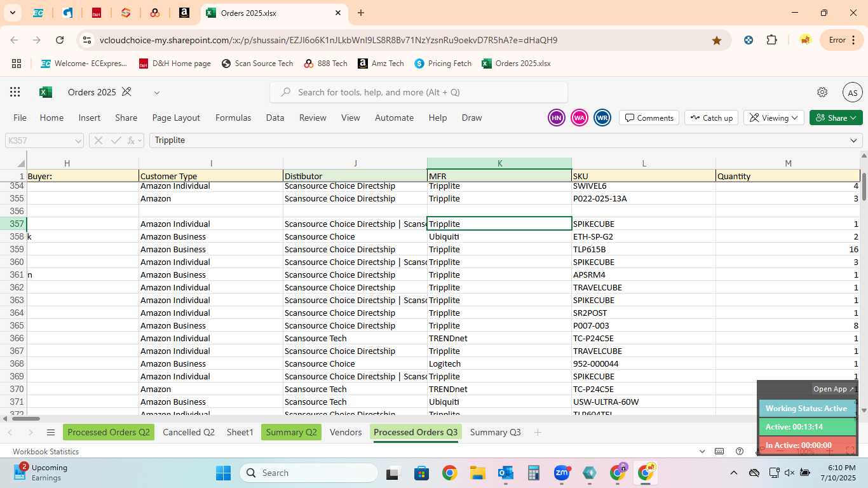868x488 pixels.
Task: Open the Page Layout ribbon tab
Action: (176, 118)
